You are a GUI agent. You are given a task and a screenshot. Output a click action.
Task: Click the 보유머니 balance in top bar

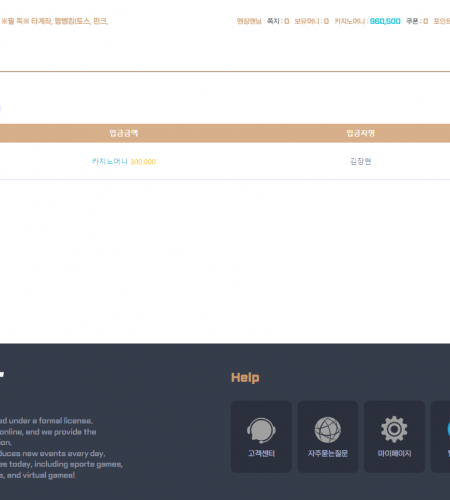(312, 21)
